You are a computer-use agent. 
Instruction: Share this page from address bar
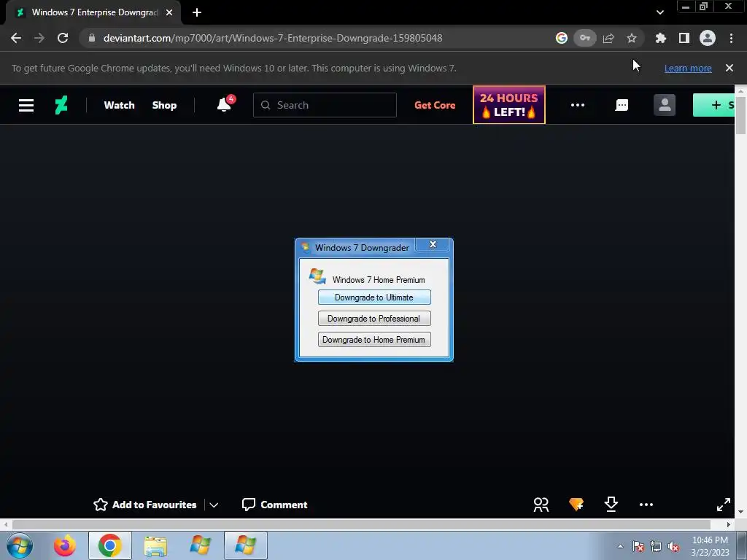(608, 38)
